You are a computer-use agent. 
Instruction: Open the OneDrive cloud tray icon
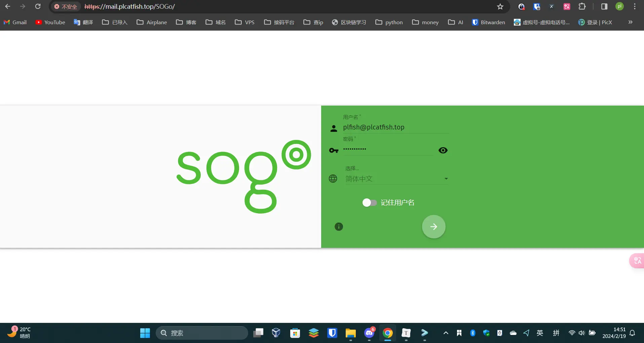coord(513,333)
